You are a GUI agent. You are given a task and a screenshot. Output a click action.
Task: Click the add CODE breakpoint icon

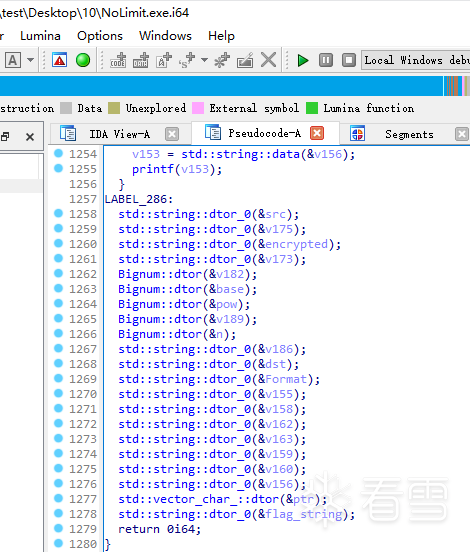[118, 60]
